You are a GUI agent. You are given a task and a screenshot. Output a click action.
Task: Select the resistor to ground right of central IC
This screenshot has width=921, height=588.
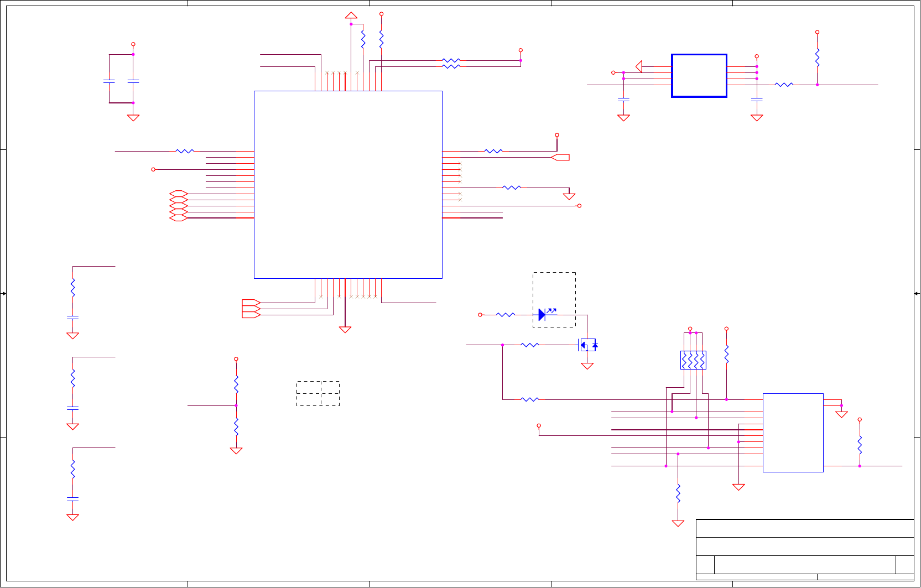pyautogui.click(x=512, y=188)
